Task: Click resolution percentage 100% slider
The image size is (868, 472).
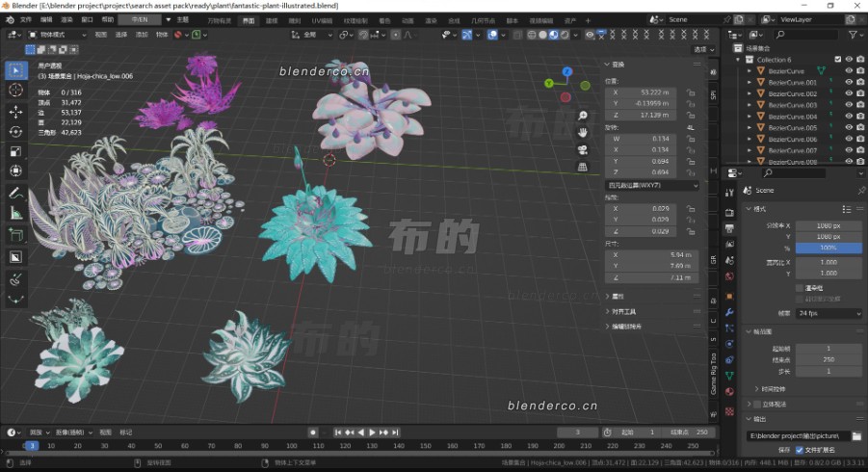Action: click(x=829, y=248)
